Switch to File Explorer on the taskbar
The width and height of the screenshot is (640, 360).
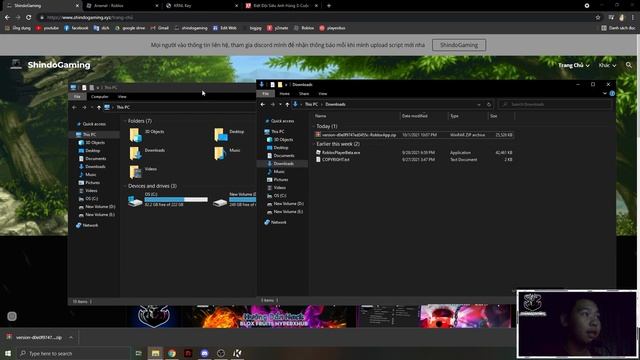[x=156, y=353]
